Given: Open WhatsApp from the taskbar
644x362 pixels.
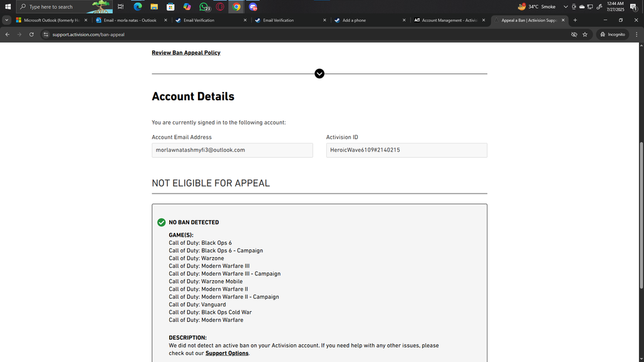Looking at the screenshot, I should 204,6.
